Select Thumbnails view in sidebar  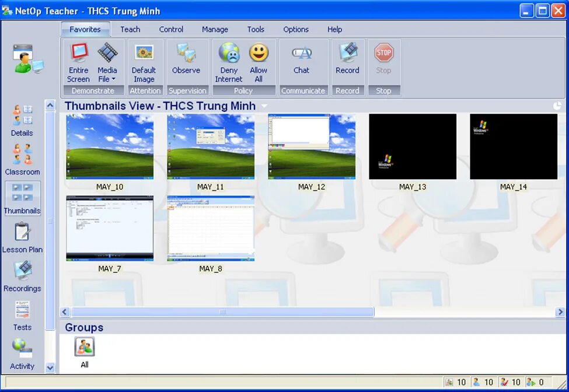(22, 199)
